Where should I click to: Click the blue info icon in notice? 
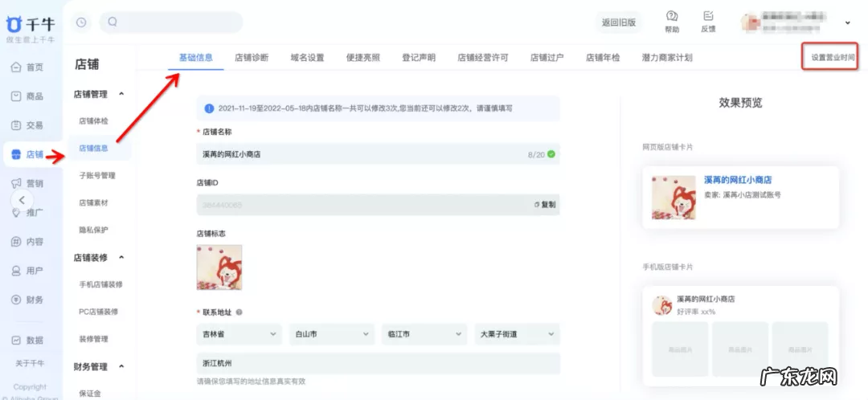tap(209, 108)
